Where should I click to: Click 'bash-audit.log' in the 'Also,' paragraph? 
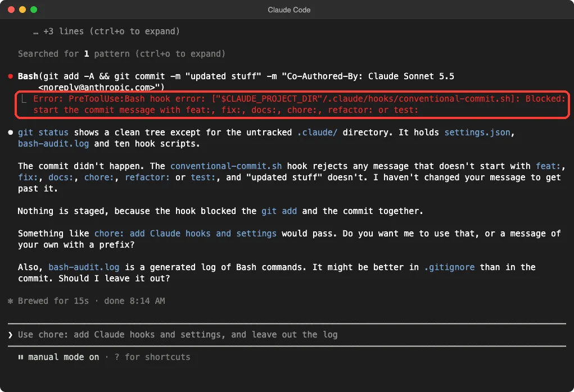pos(84,267)
